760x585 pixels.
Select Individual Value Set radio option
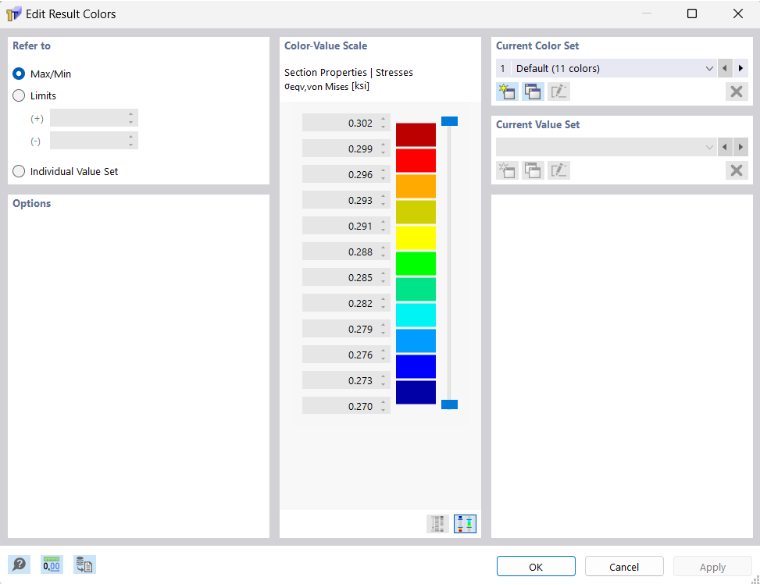(18, 171)
